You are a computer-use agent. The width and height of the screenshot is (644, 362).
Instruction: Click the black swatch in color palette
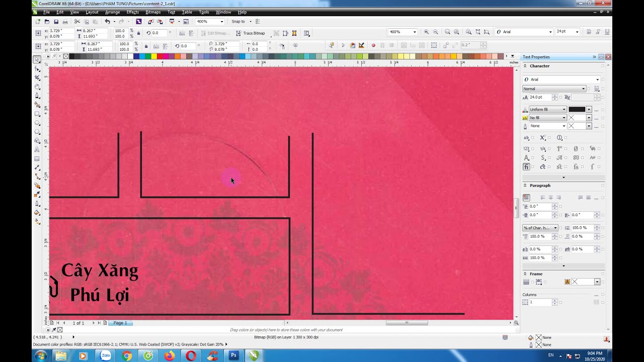pos(71,56)
